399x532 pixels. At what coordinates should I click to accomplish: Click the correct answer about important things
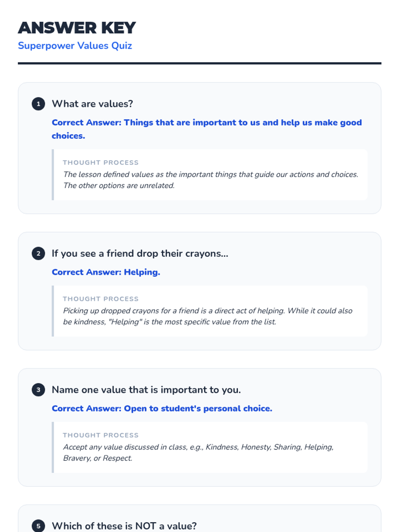point(206,129)
